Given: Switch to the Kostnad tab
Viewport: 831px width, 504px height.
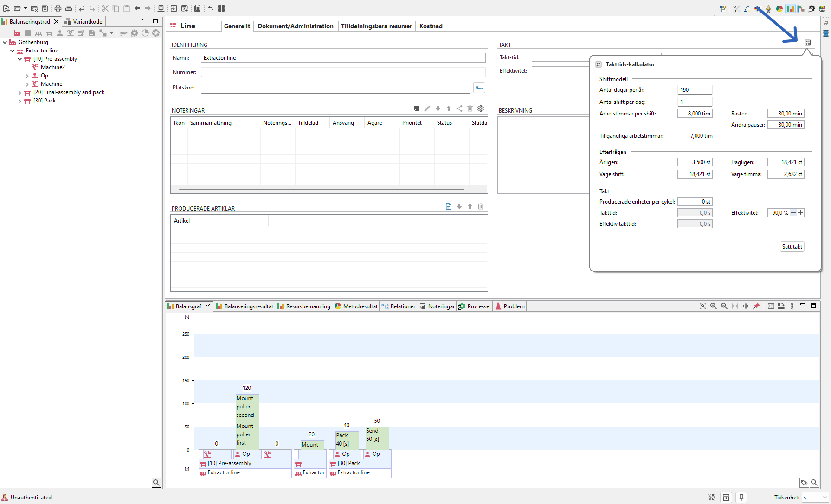Looking at the screenshot, I should 431,26.
